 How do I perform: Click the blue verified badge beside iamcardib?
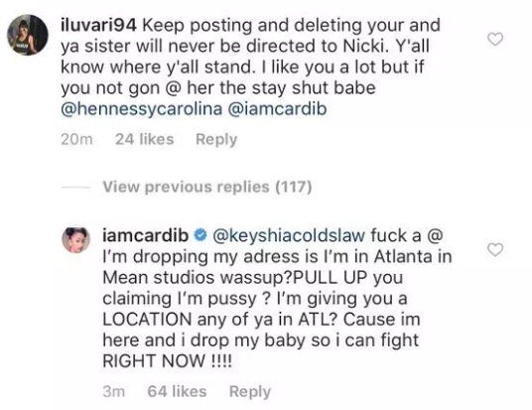(200, 235)
